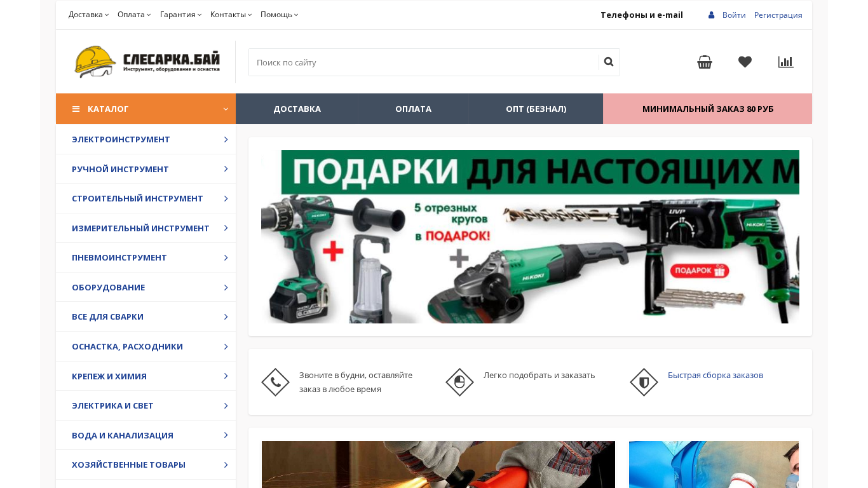The height and width of the screenshot is (488, 868).
Task: Select Оборудование category
Action: 108,287
